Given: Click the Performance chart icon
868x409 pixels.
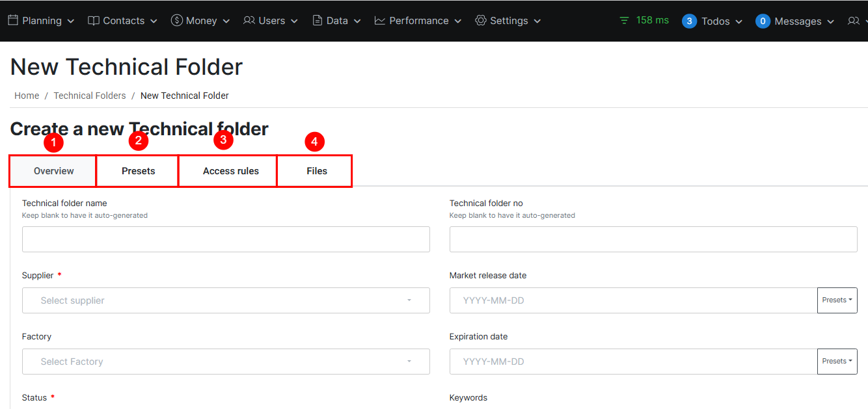Looking at the screenshot, I should 380,21.
